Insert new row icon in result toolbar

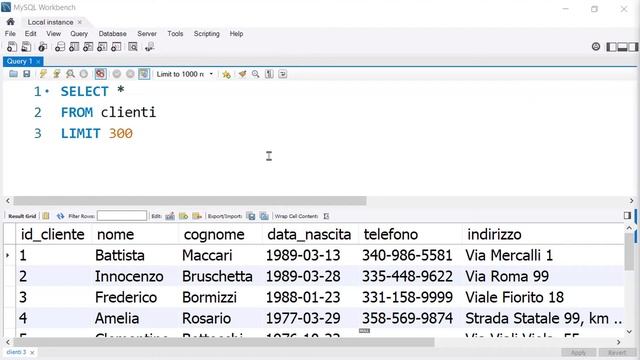183,216
